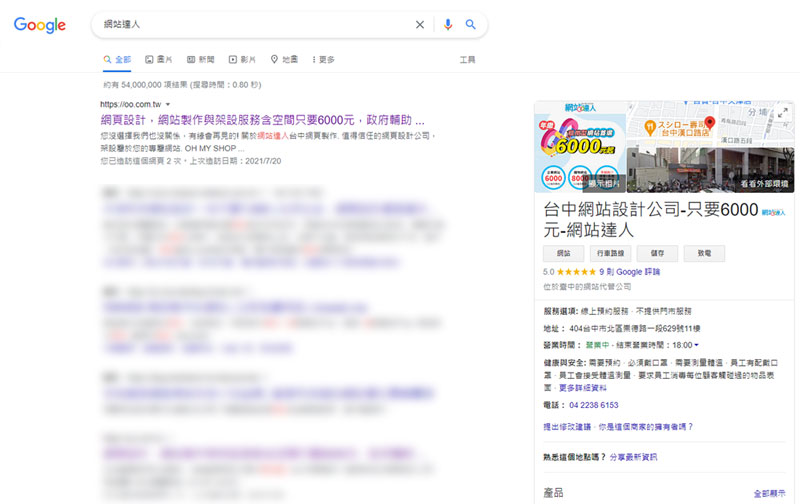Image resolution: width=800 pixels, height=504 pixels.
Task: Click the blue magnifier search icon
Action: [x=470, y=24]
